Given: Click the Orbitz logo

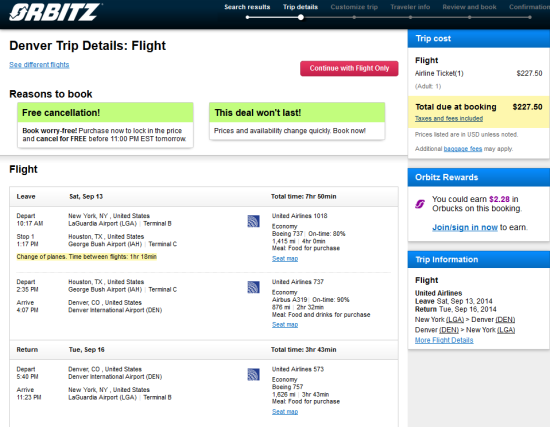Looking at the screenshot, I should click(55, 12).
